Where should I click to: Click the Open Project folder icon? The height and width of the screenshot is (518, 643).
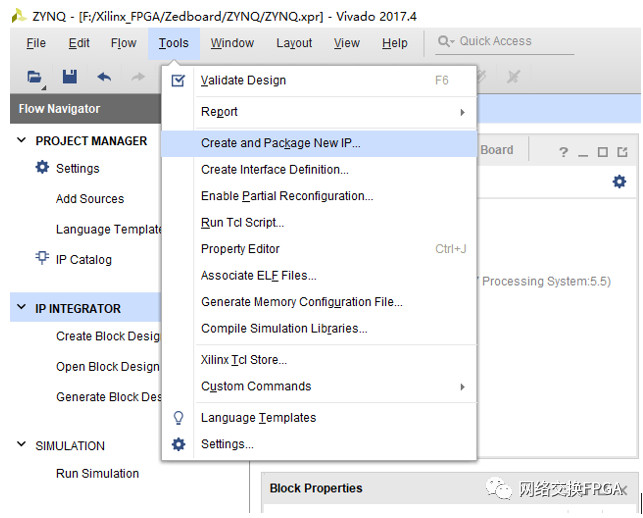click(34, 77)
